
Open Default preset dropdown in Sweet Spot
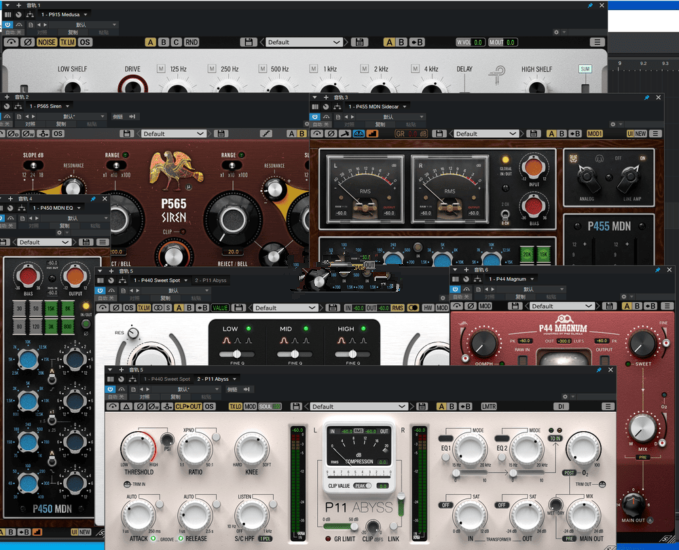click(x=285, y=308)
